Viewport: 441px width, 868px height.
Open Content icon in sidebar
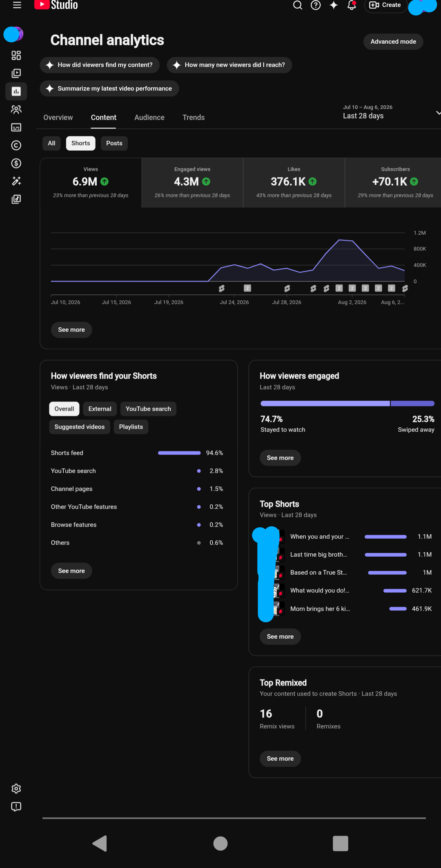tap(16, 73)
